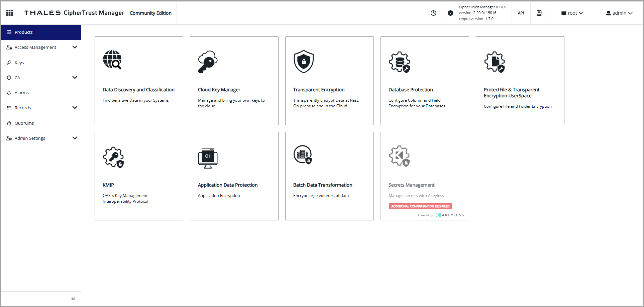Click the Akeyless logo
The height and width of the screenshot is (307, 644).
coord(450,215)
